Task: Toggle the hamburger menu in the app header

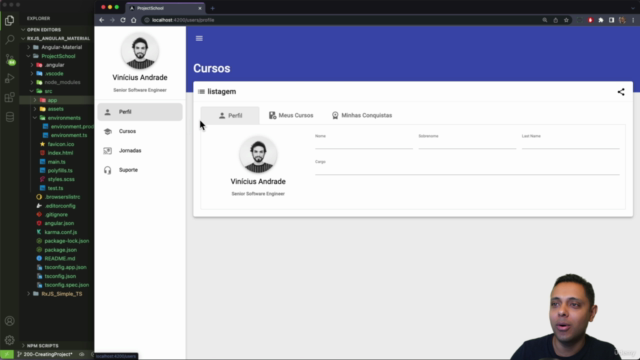Action: [x=199, y=38]
